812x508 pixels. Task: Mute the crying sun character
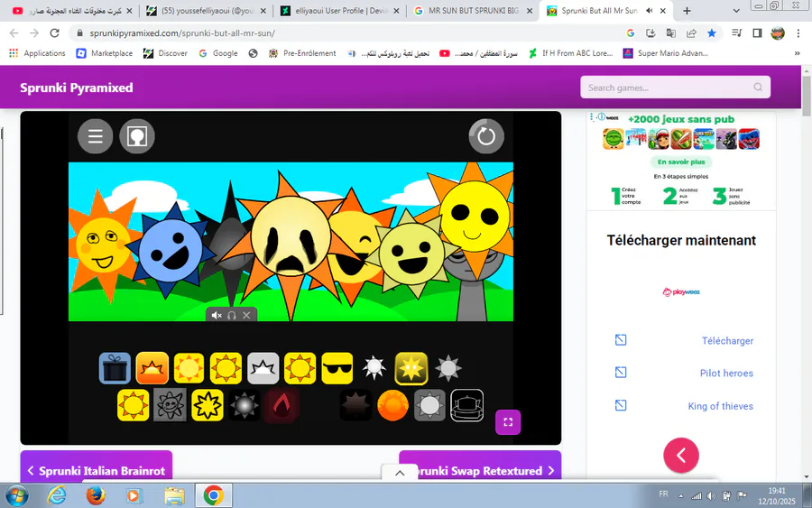tap(217, 315)
